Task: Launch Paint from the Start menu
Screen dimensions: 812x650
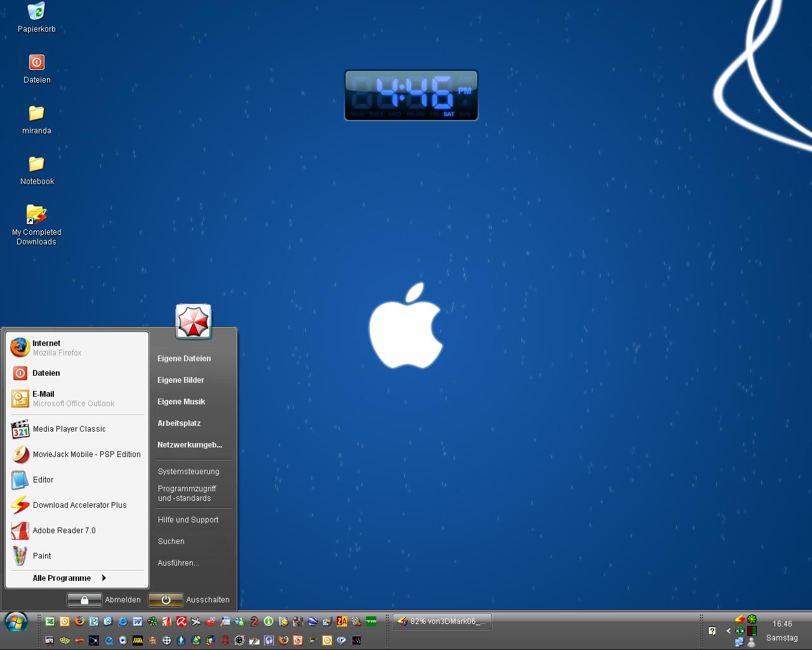Action: coord(77,556)
